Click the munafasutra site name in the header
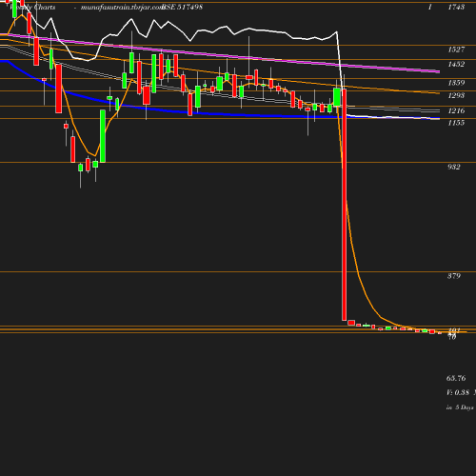This screenshot has width=476, height=476. (122, 8)
